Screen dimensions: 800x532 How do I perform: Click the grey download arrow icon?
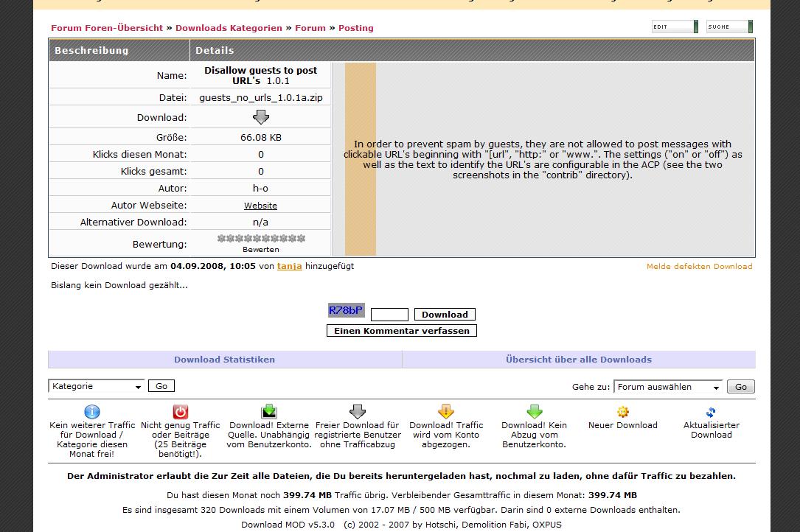(x=261, y=117)
